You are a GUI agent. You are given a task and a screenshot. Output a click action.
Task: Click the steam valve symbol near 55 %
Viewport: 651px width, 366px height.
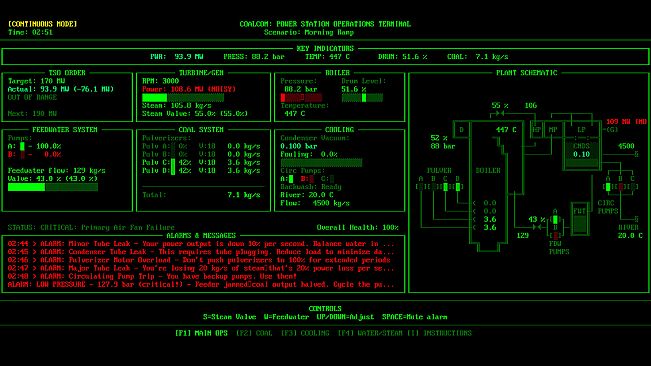click(x=500, y=113)
